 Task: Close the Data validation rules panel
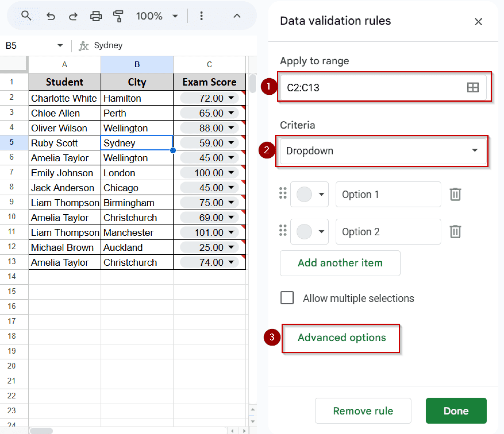point(478,21)
